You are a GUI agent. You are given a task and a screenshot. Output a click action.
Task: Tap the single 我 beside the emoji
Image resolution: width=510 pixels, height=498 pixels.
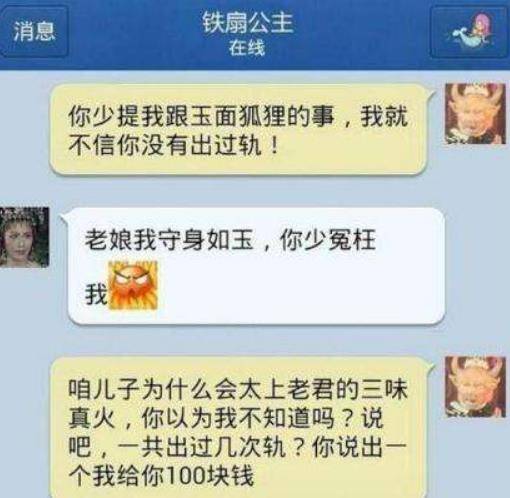96,294
